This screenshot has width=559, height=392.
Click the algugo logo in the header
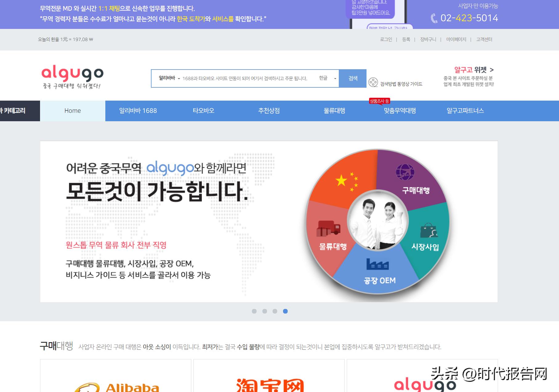[x=72, y=77]
